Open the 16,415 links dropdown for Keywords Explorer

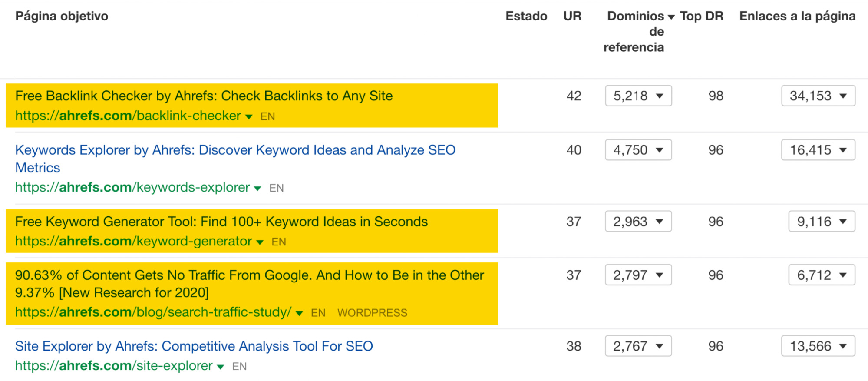click(818, 150)
